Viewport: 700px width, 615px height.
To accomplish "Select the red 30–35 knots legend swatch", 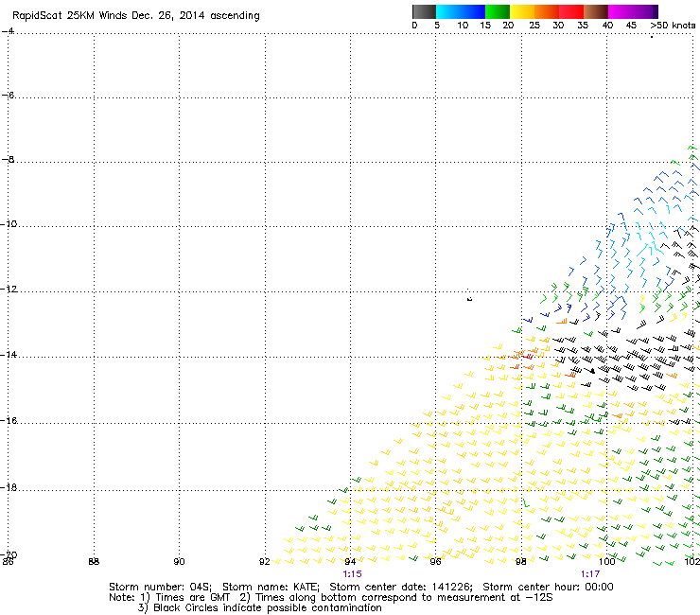I will tap(571, 11).
